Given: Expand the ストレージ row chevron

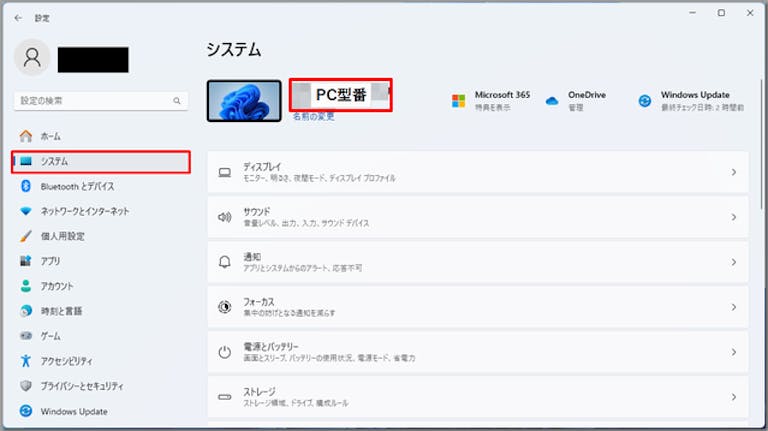Looking at the screenshot, I should [x=734, y=397].
